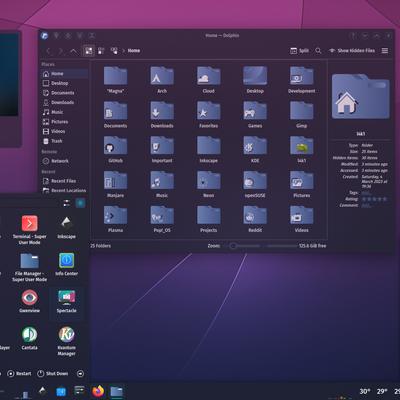Expand more leave options arrow in launcher
Screen dimensions: 400x400
click(x=80, y=374)
